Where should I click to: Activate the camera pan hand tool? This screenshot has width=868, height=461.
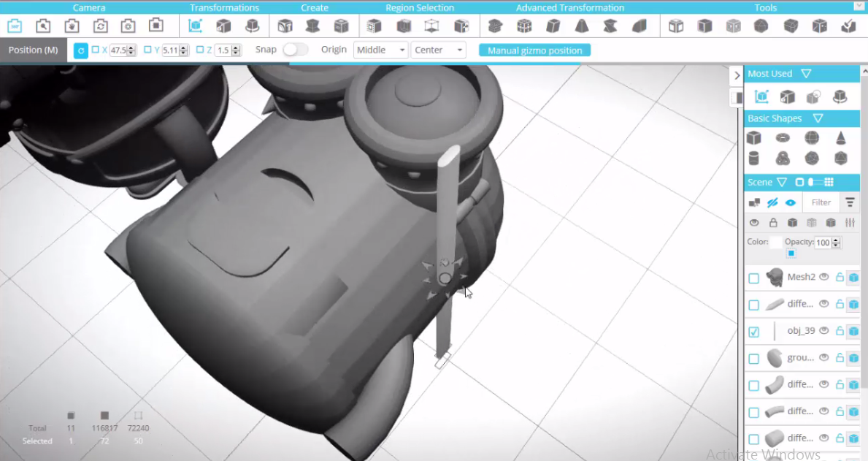coord(72,26)
